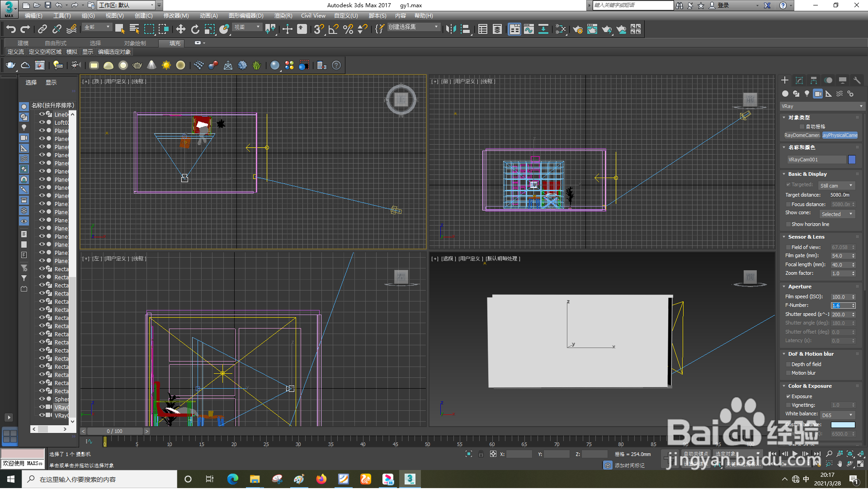The height and width of the screenshot is (489, 868).
Task: Open the 渲染(R) menu
Action: [x=283, y=16]
